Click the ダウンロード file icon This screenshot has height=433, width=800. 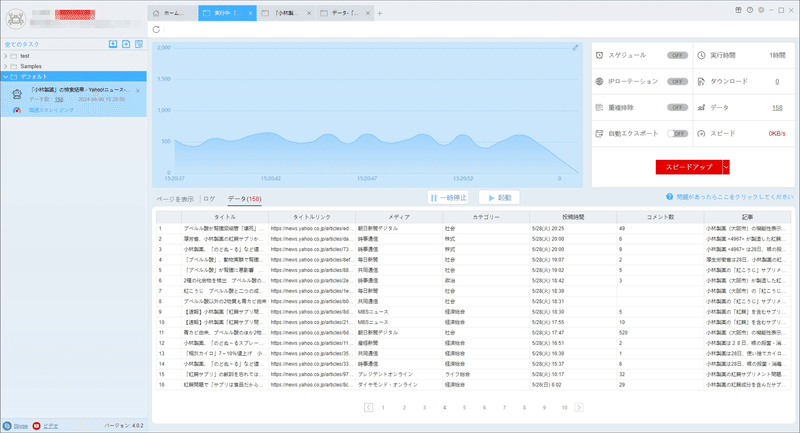(701, 82)
